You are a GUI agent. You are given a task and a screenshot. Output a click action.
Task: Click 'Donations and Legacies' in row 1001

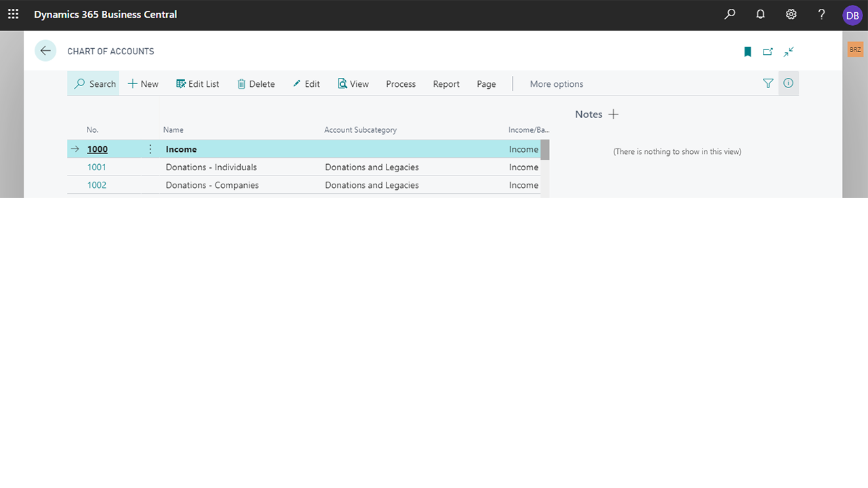372,167
